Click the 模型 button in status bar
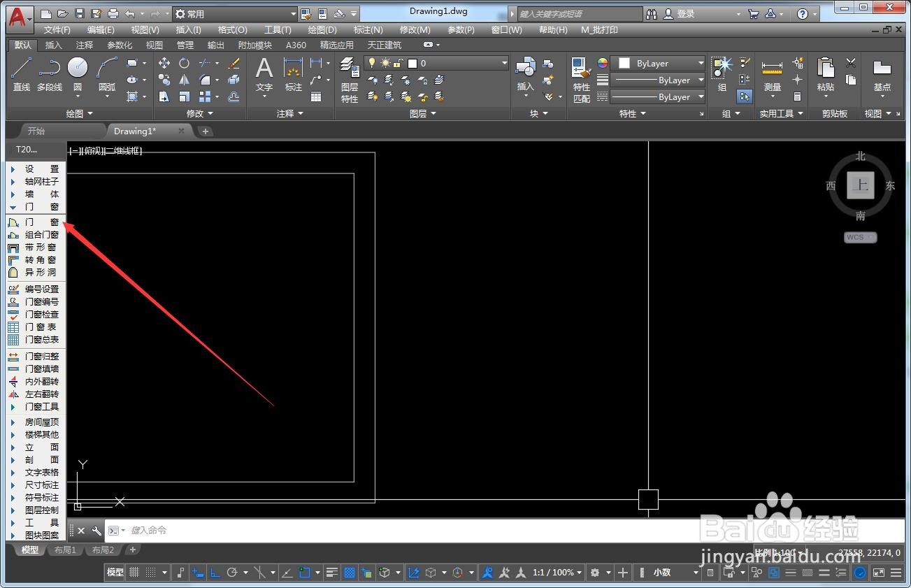The width and height of the screenshot is (911, 588). click(x=115, y=572)
